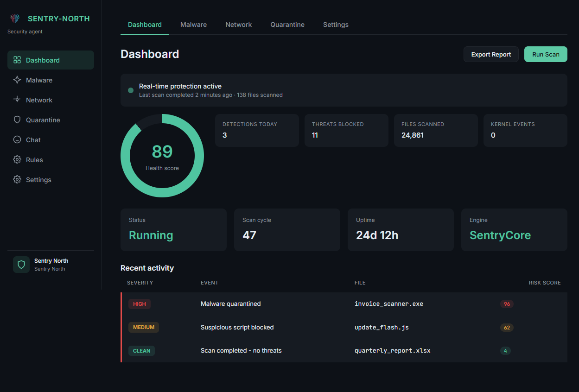Click the Rules gear icon in sidebar

click(17, 160)
